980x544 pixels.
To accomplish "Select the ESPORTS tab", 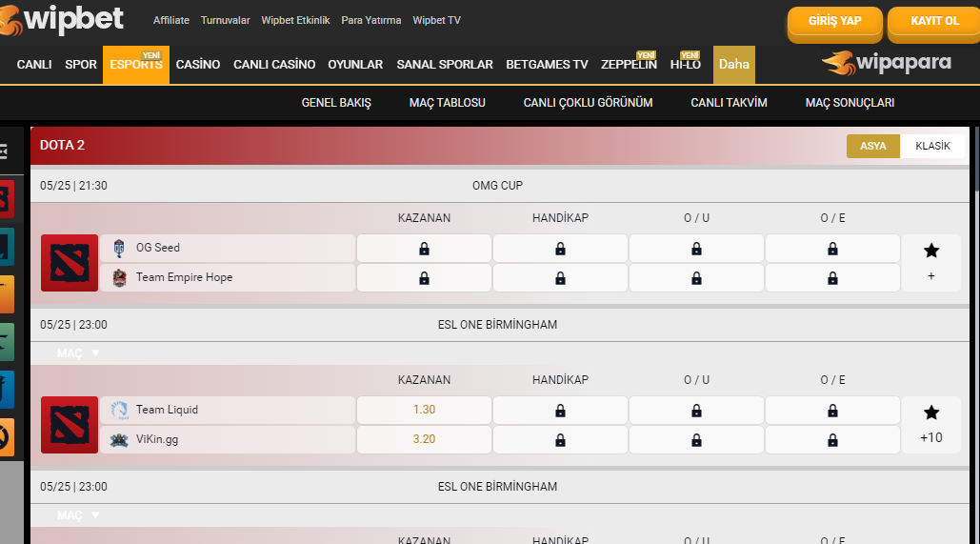I will coord(136,65).
